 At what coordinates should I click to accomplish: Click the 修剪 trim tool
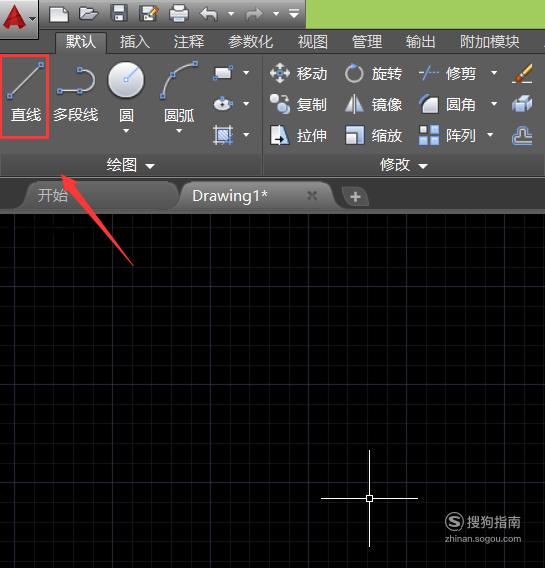point(447,74)
